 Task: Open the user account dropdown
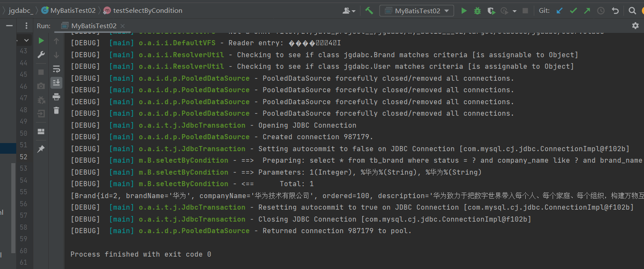349,11
